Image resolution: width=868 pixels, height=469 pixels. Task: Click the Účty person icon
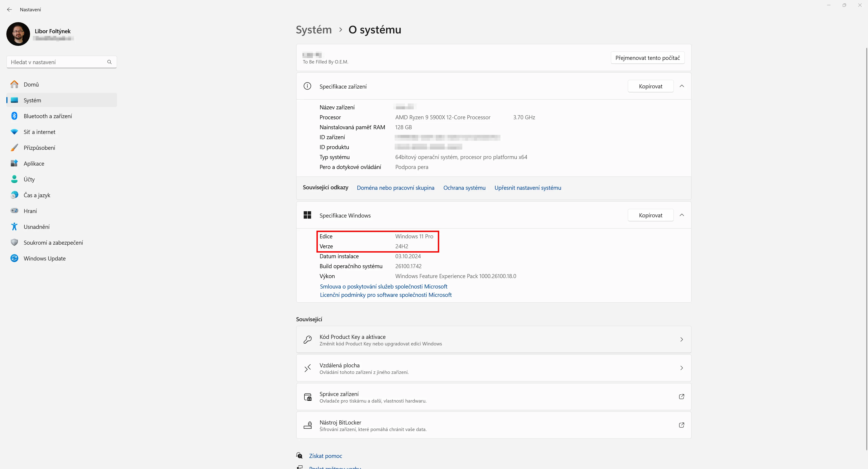click(x=14, y=179)
